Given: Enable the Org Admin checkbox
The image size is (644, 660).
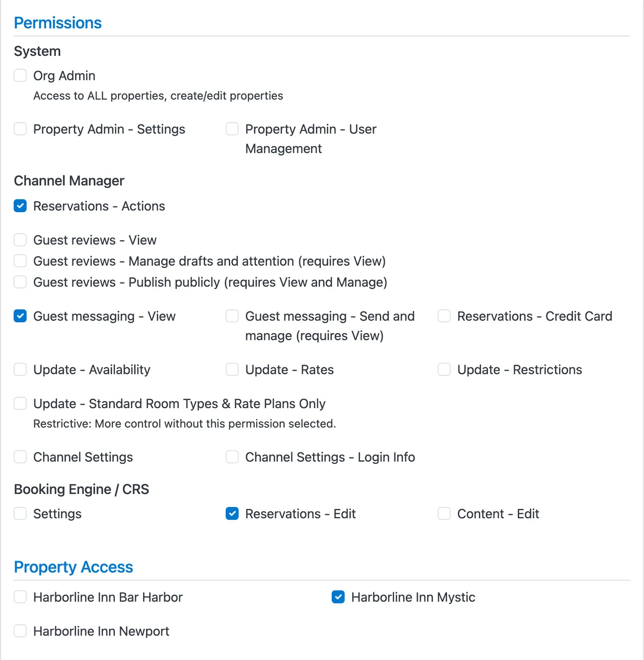Looking at the screenshot, I should click(x=20, y=76).
